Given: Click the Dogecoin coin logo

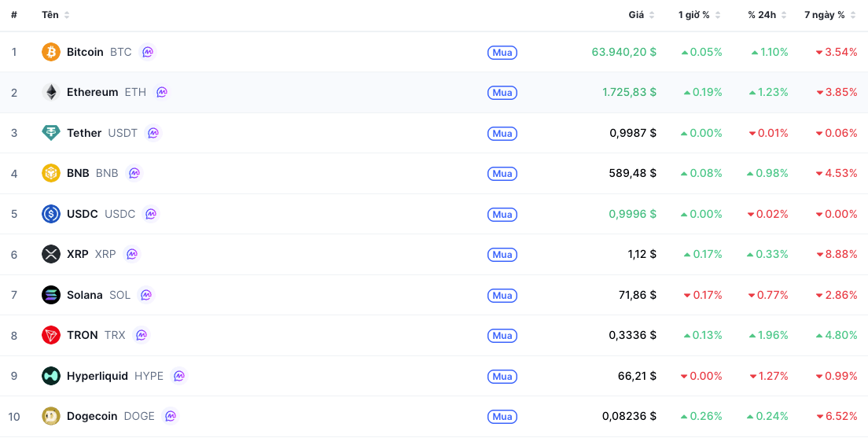Looking at the screenshot, I should 51,416.
